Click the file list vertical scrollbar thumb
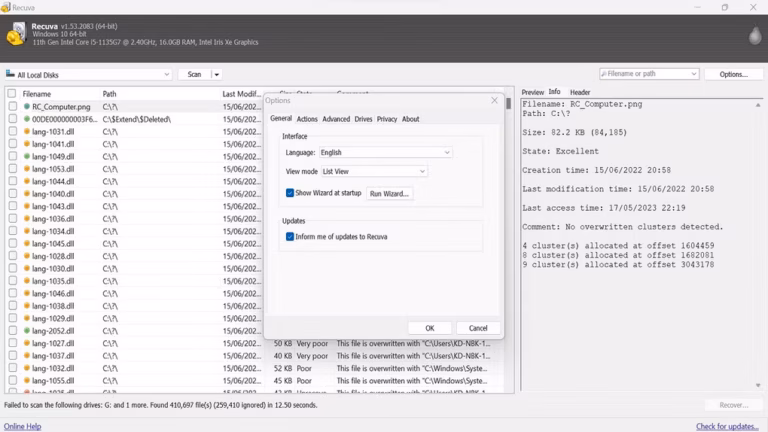This screenshot has width=768, height=432. [x=509, y=103]
